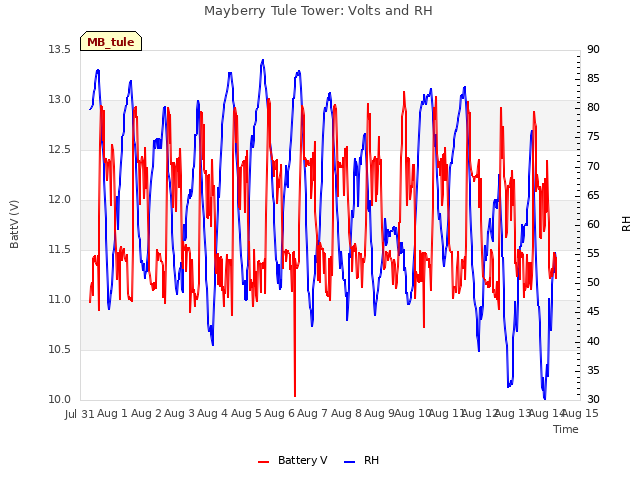
Task: Click the 55 right axis tick label
Action: [593, 253]
